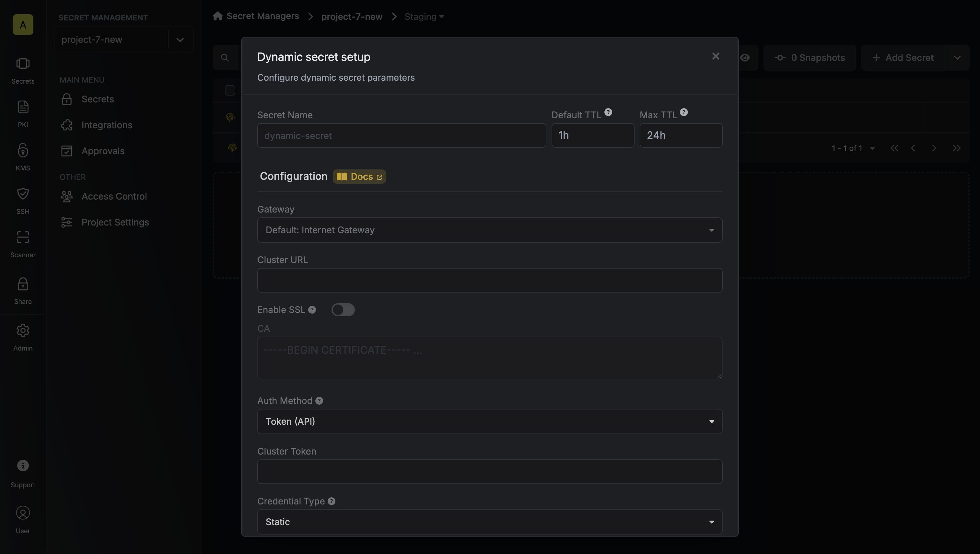Click the Cluster URL input field
Screen dimensions: 980x554
490,281
